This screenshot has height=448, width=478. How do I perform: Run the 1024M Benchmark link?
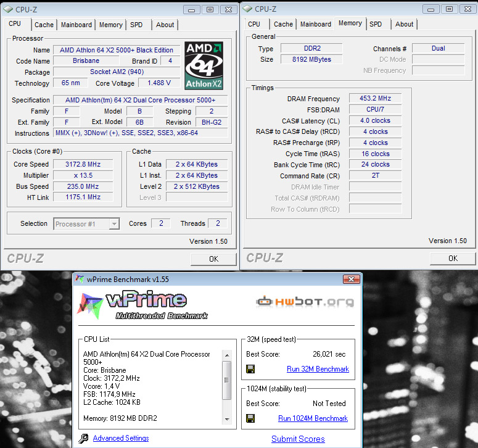pyautogui.click(x=313, y=418)
